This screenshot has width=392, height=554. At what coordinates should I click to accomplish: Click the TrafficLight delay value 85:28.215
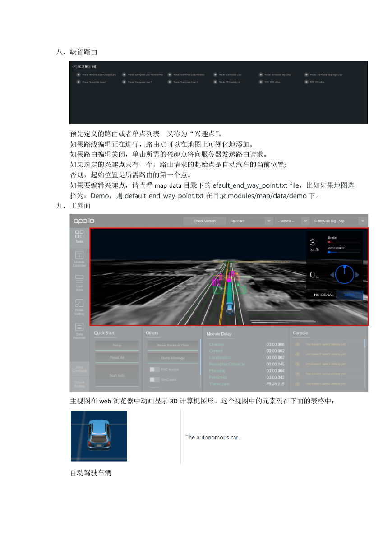coord(275,384)
